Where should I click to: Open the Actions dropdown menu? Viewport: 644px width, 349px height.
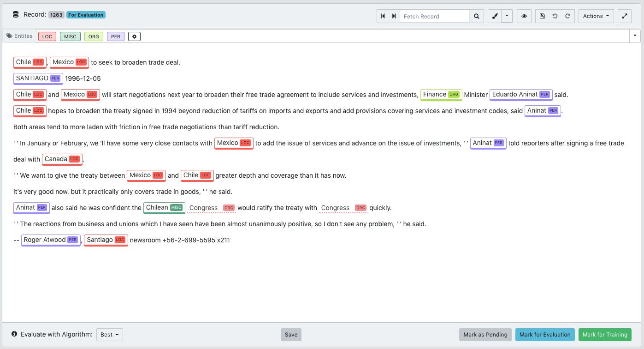[x=596, y=16]
